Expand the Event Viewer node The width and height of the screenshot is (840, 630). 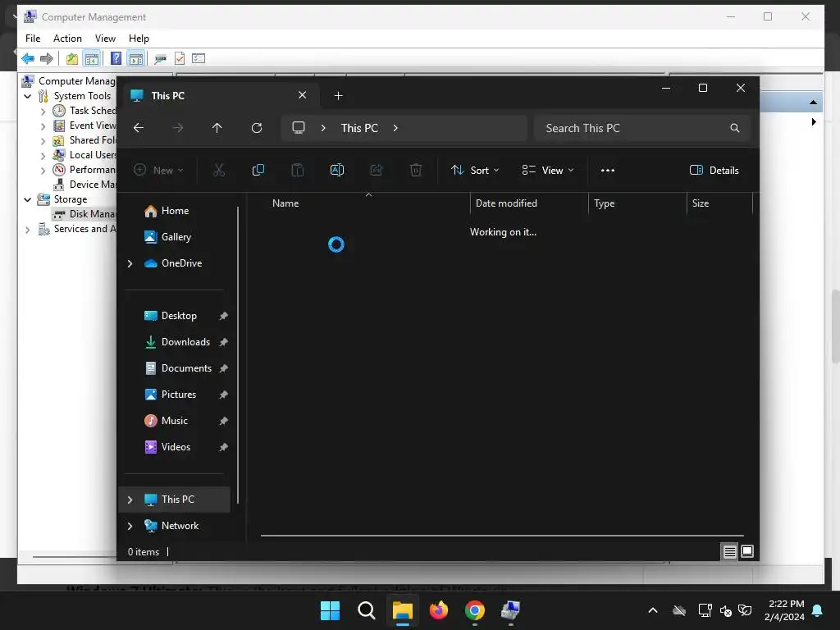point(43,126)
